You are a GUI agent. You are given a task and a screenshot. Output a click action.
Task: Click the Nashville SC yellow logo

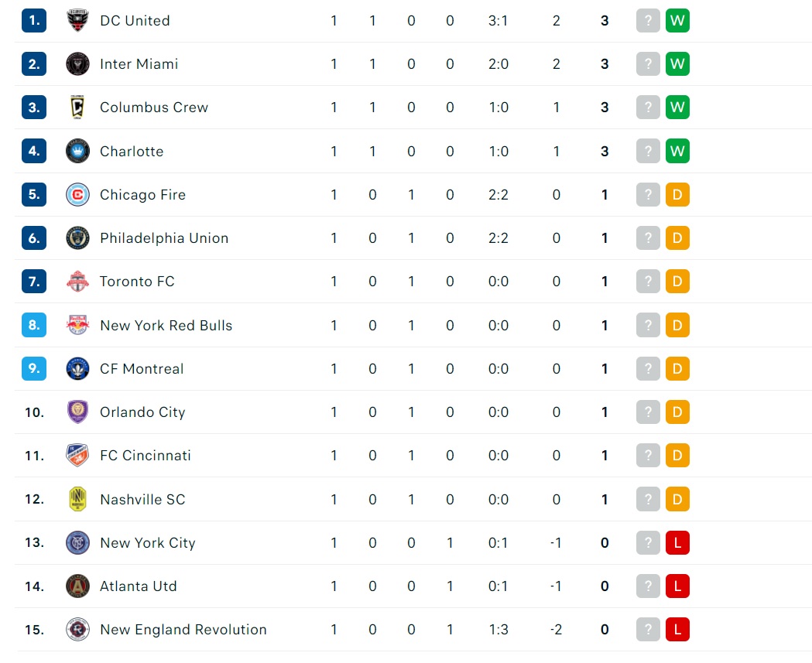click(77, 499)
